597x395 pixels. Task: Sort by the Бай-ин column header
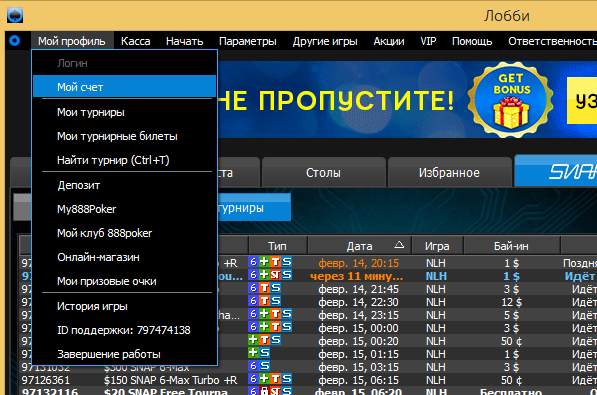(511, 246)
